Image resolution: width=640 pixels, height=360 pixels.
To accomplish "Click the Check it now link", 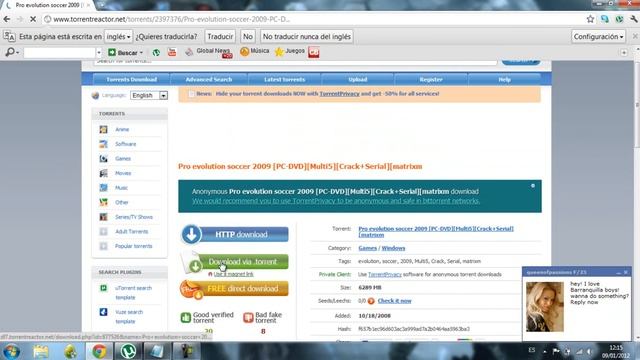I will point(394,301).
